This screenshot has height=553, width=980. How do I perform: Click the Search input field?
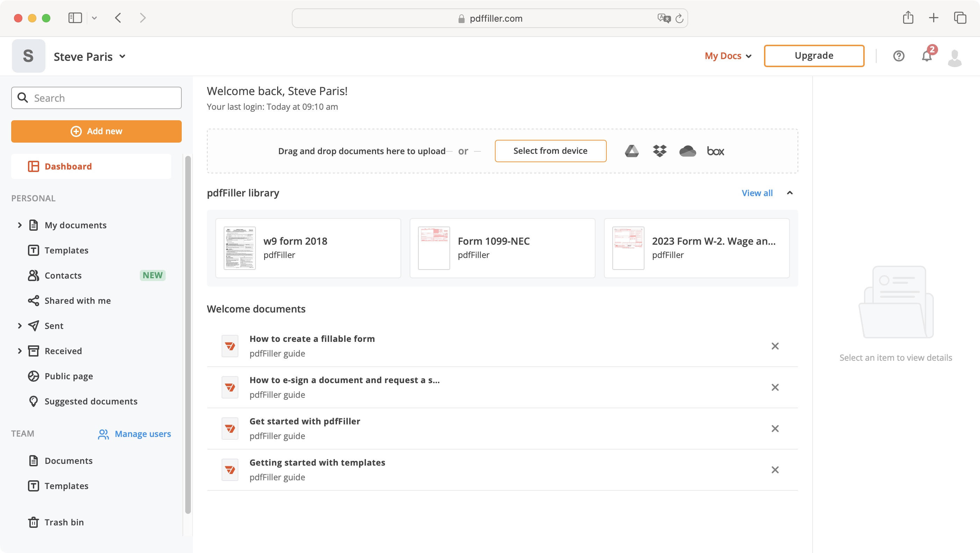(96, 98)
